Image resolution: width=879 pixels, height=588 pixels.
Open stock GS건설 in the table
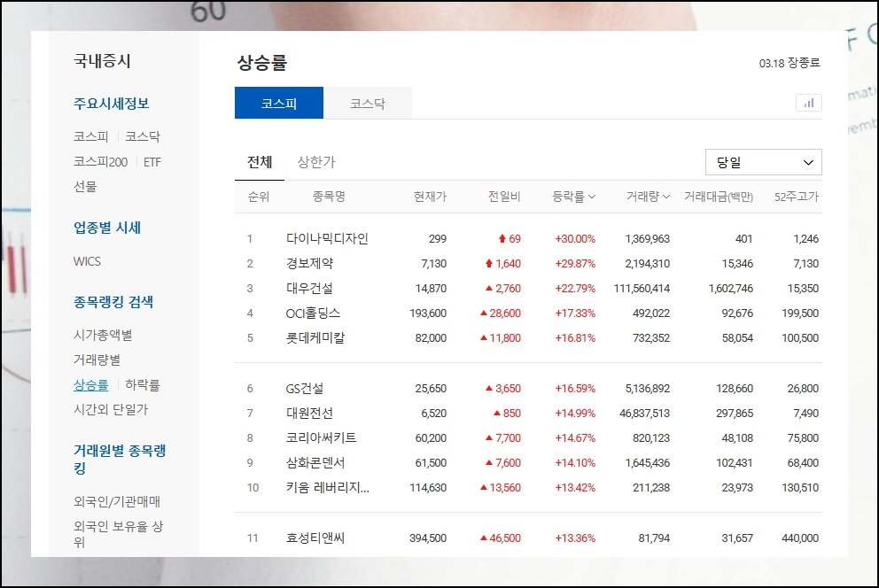[305, 389]
